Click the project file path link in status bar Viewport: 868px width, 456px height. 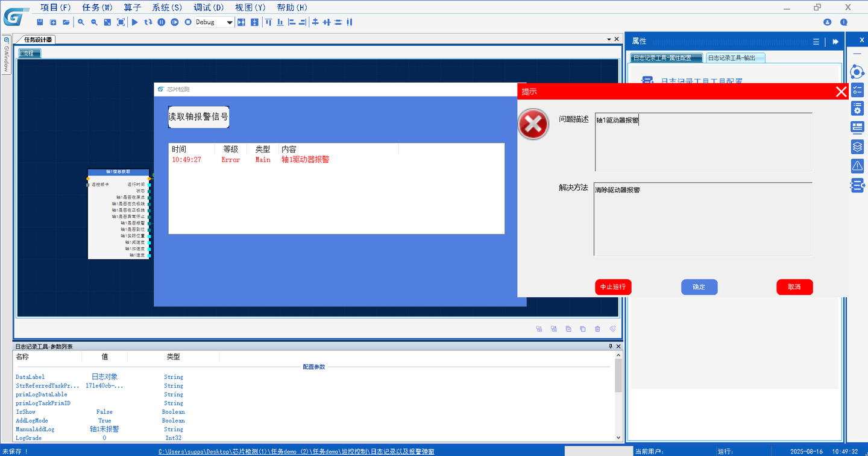point(296,451)
